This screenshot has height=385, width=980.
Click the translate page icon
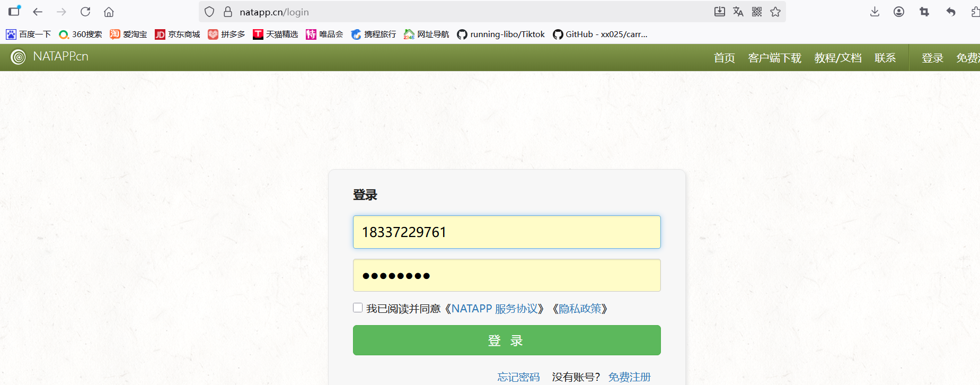point(738,12)
